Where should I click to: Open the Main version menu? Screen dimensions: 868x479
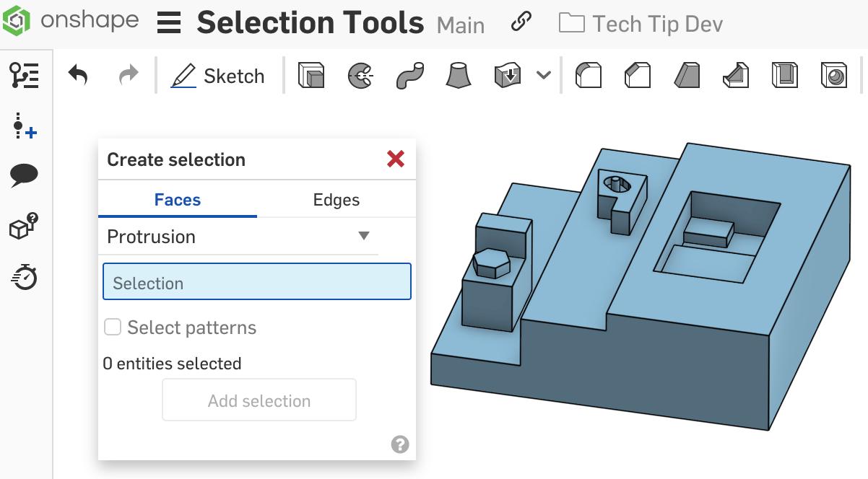(x=460, y=25)
